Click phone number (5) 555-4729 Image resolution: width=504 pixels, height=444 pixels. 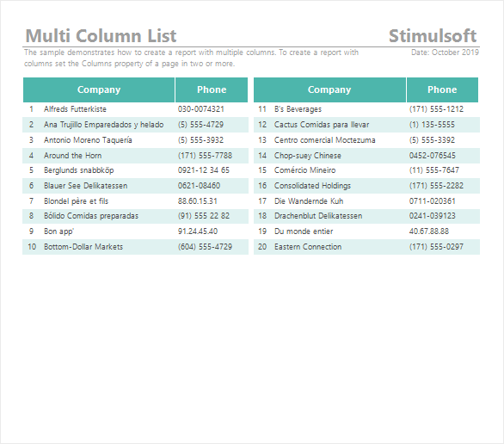[x=200, y=125]
